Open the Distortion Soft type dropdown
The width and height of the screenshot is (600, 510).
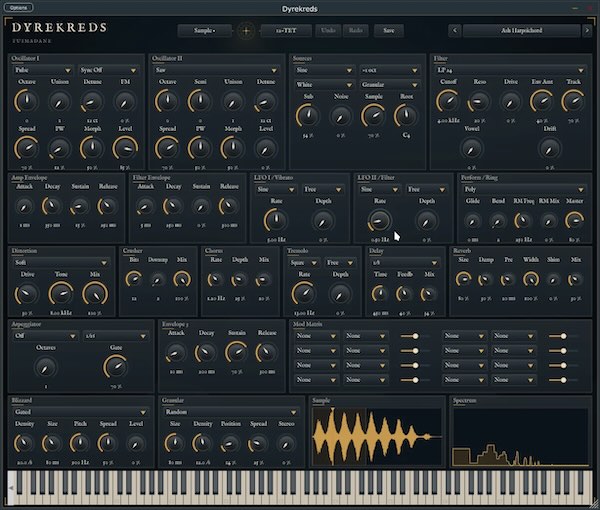pos(60,262)
